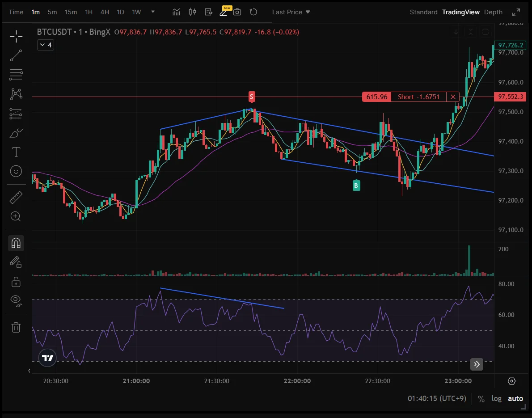Image resolution: width=532 pixels, height=418 pixels.
Task: Take a chart snapshot with camera icon
Action: [x=237, y=12]
